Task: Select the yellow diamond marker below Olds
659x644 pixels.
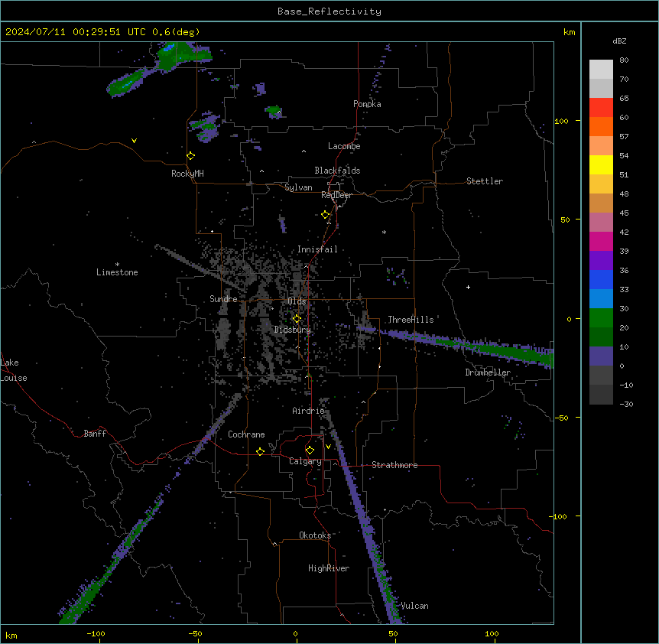Action: (x=297, y=319)
